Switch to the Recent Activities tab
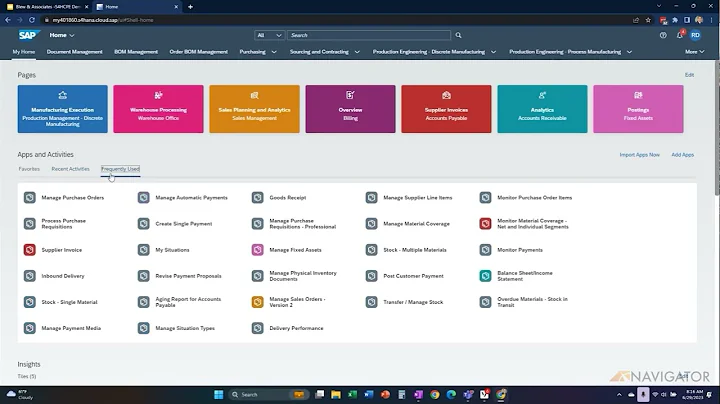The height and width of the screenshot is (404, 720). tap(70, 169)
